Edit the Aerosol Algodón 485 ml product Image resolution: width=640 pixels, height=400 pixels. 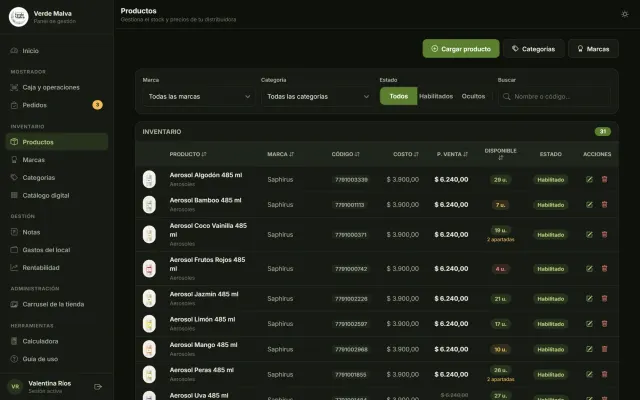click(589, 179)
